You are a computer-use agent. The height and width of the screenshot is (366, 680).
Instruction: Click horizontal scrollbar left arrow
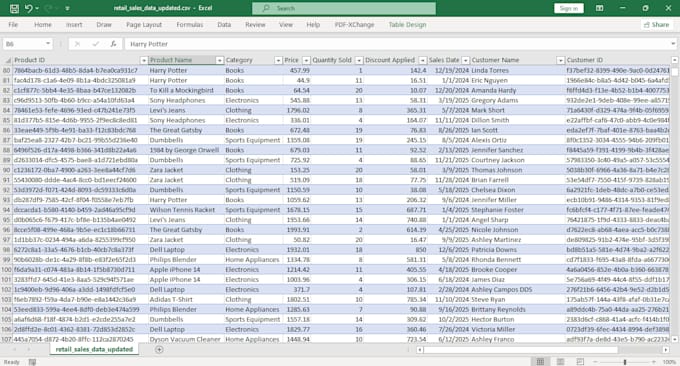pos(419,350)
